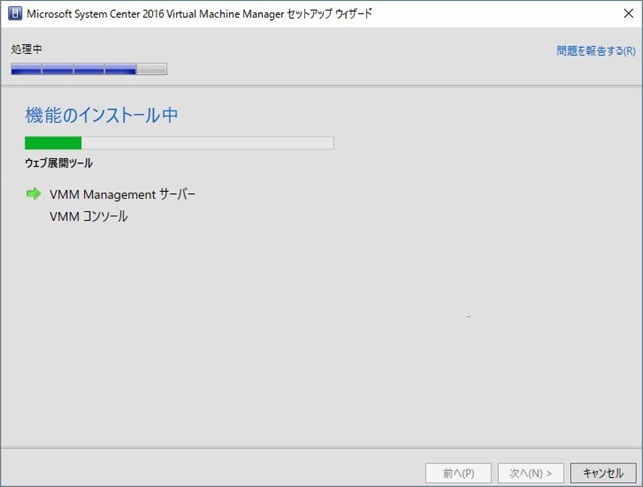Click the 処理中 status label
643x487 pixels.
27,50
